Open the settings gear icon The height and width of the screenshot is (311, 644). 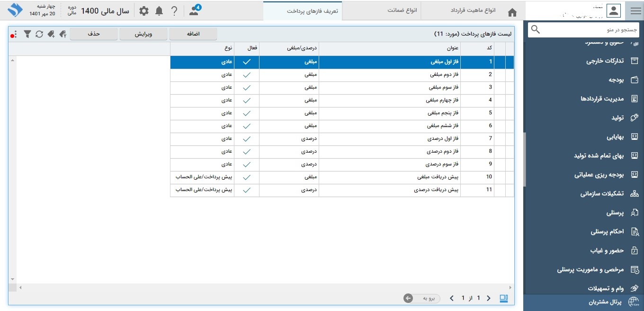point(143,11)
